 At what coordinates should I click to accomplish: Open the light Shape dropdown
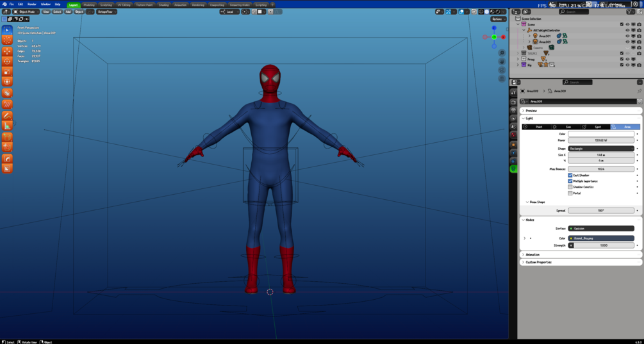[x=601, y=149]
